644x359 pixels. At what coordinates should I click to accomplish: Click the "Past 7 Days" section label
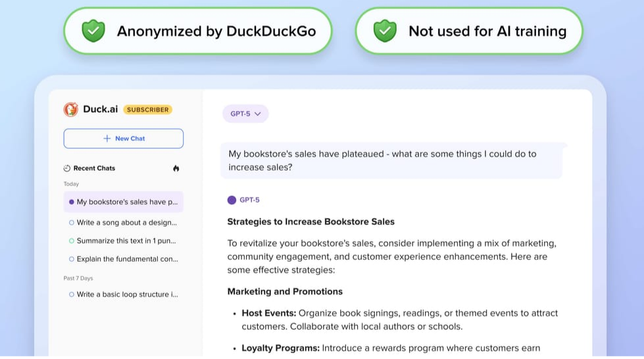point(78,278)
